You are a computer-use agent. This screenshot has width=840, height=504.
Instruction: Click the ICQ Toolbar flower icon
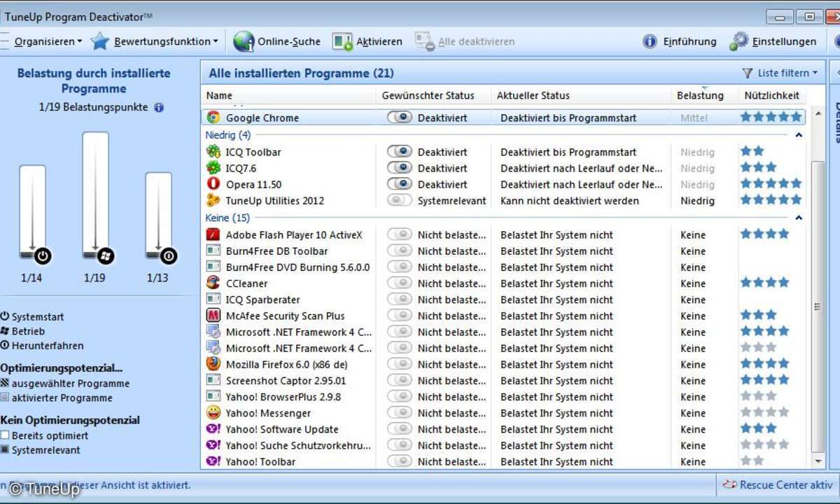tap(213, 152)
